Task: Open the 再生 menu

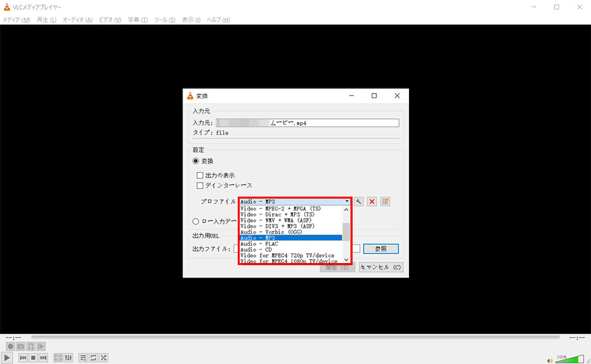Action: [46, 20]
